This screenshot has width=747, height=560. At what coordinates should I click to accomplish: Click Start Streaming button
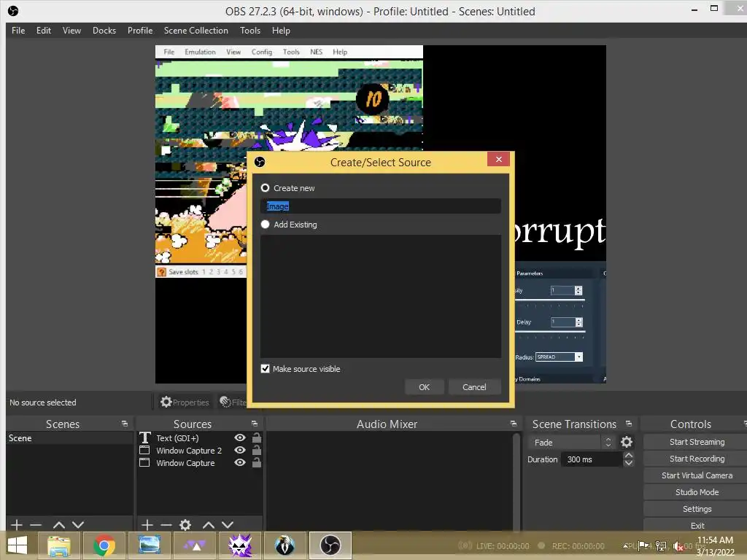pos(697,442)
